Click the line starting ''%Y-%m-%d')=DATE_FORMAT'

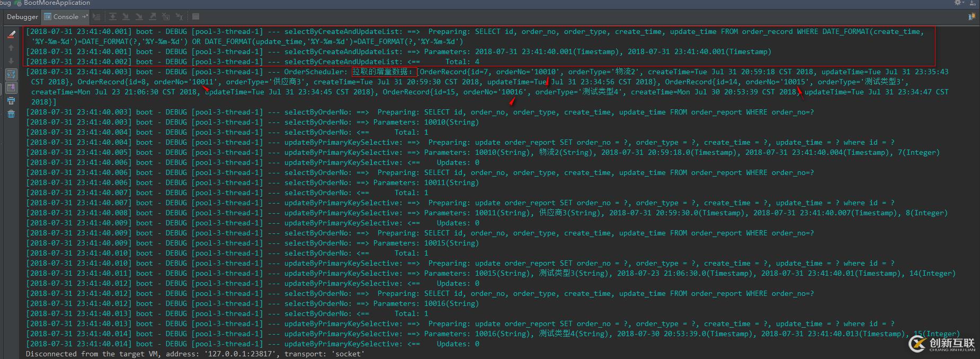[x=247, y=41]
